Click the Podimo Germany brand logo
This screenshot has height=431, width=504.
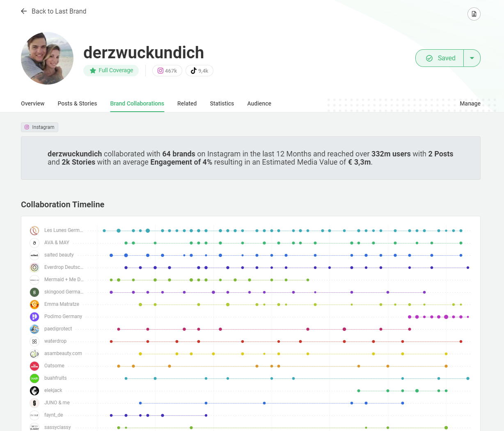(x=34, y=317)
